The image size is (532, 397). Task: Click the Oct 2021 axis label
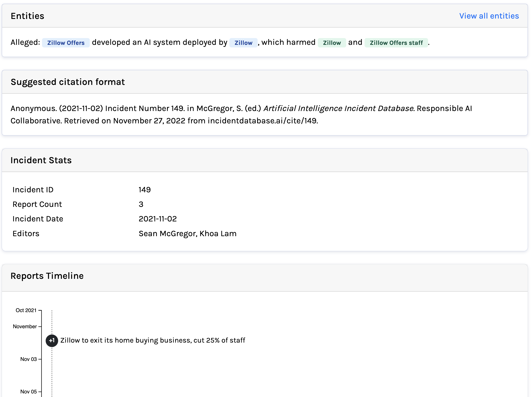[26, 310]
